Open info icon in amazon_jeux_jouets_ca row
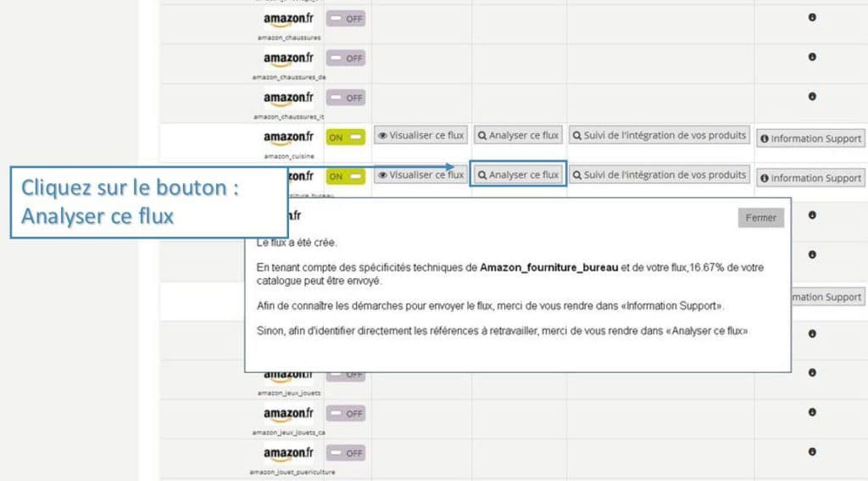868x481 pixels. (812, 412)
